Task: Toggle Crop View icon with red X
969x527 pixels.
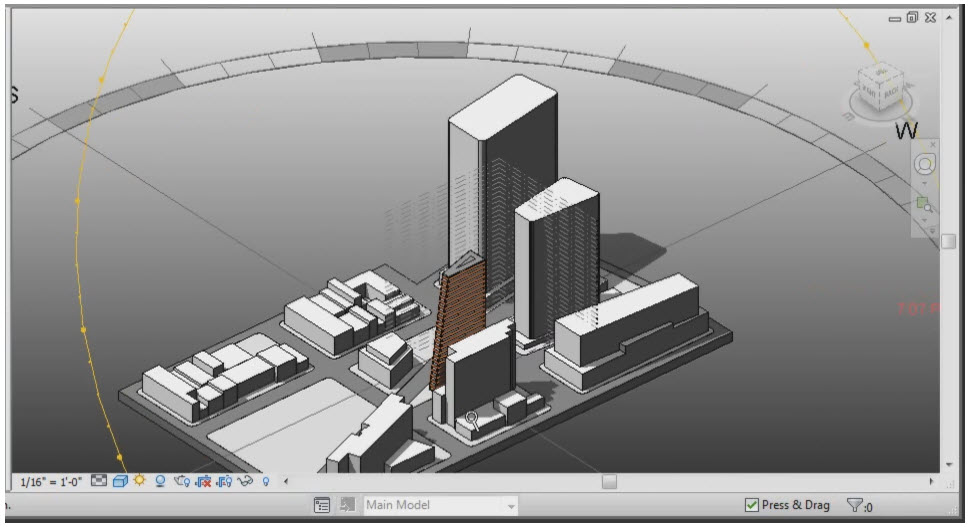Action: coord(203,481)
